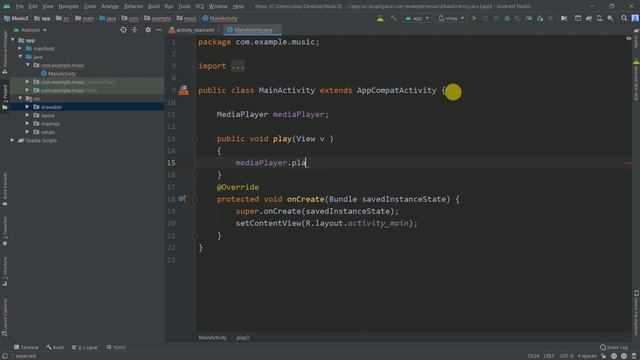The image size is (640, 360).
Task: Open the Edit menu
Action: [33, 6]
